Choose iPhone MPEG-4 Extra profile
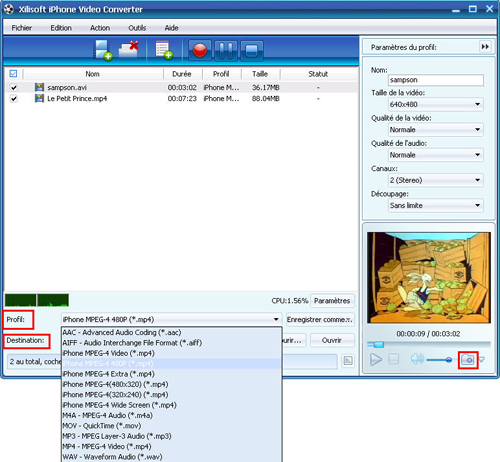Viewport: 500px width, 462px height. coord(172,374)
